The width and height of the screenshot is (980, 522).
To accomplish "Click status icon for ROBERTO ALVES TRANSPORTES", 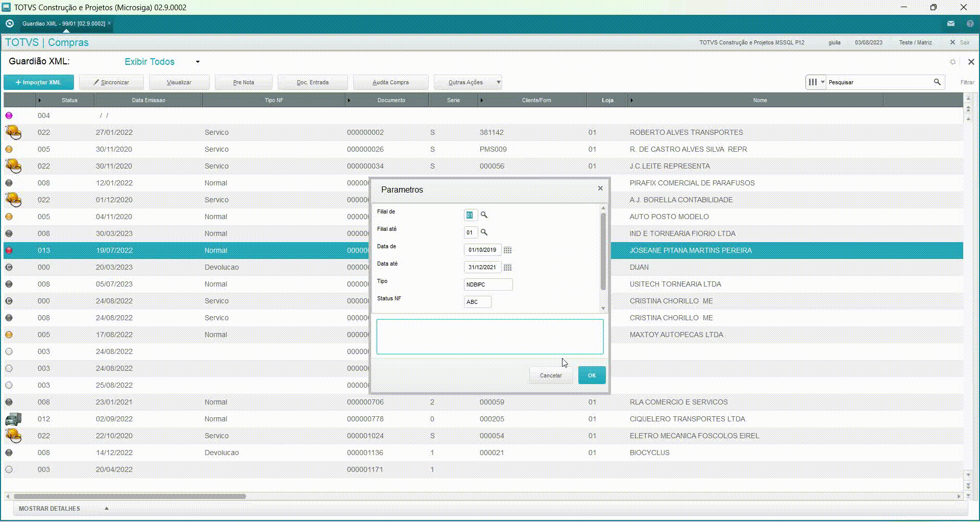I will point(13,133).
